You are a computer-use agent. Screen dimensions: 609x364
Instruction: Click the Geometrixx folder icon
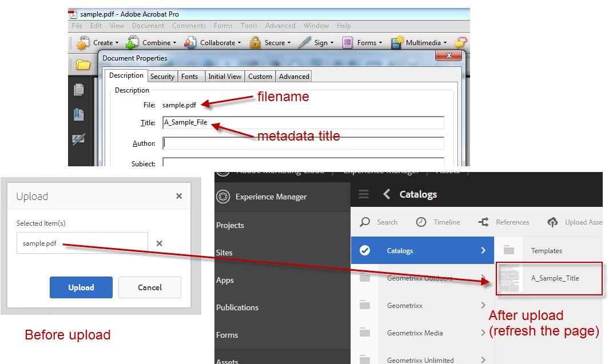click(365, 305)
